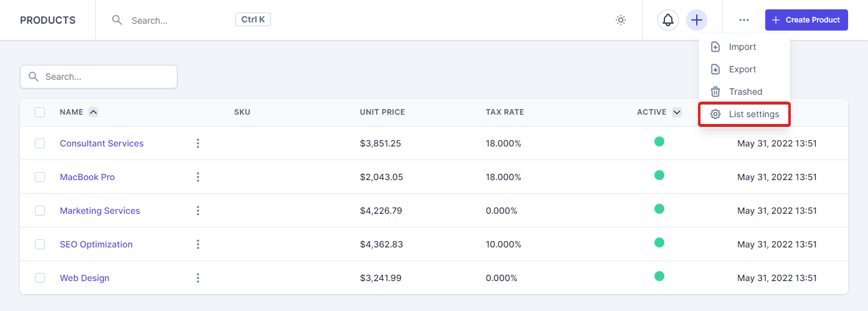
Task: Toggle the NAME column sort arrow
Action: [93, 112]
